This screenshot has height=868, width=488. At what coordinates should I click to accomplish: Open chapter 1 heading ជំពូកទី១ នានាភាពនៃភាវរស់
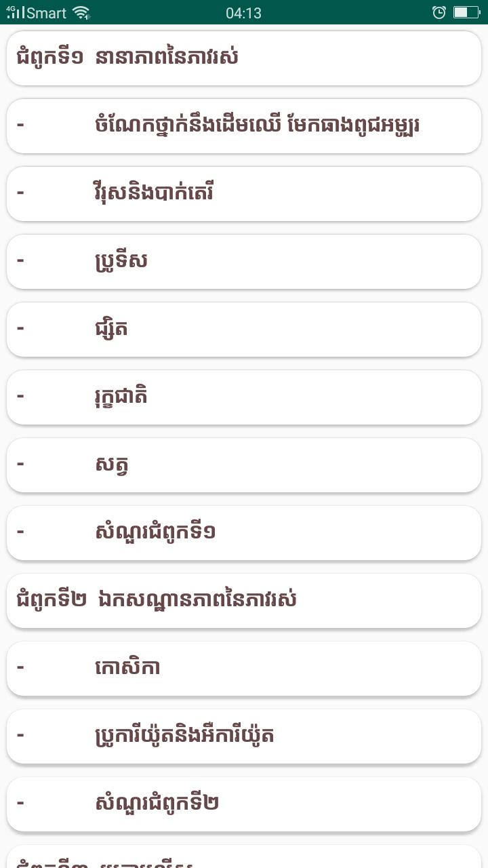(x=244, y=58)
